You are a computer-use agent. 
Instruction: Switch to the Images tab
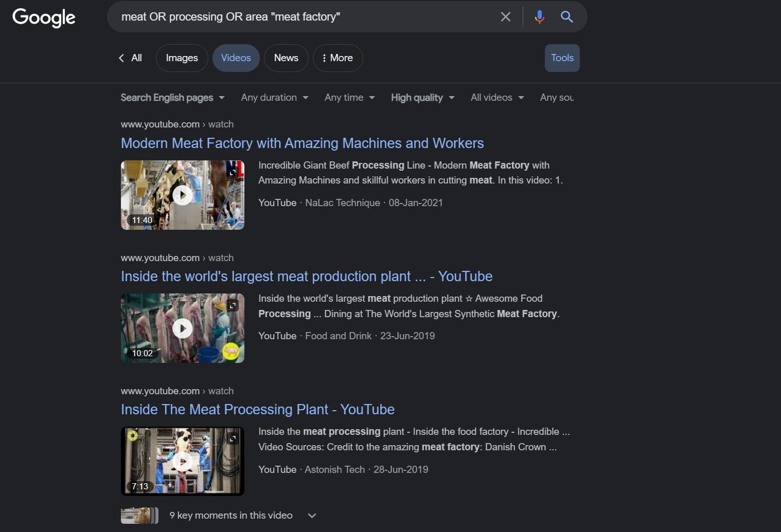(182, 58)
